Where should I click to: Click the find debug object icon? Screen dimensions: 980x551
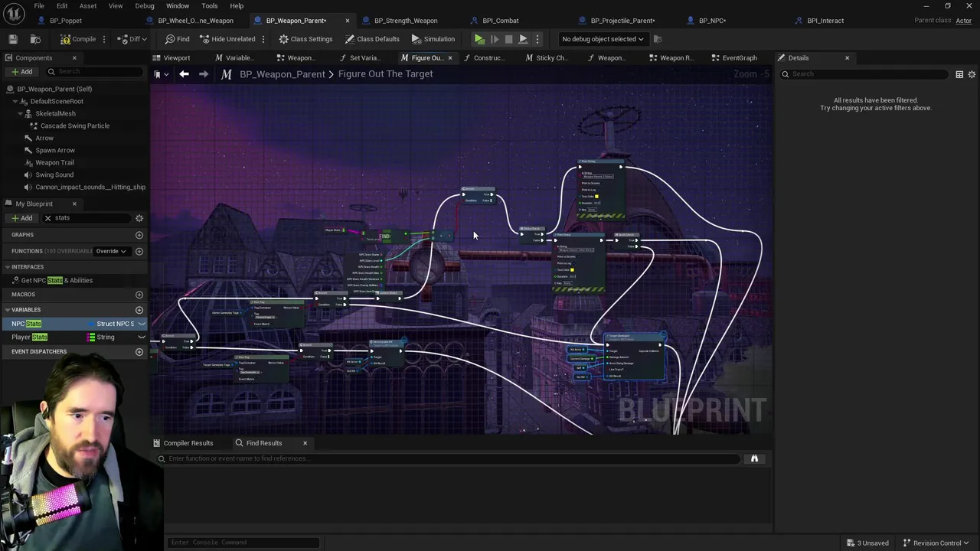pyautogui.click(x=658, y=39)
